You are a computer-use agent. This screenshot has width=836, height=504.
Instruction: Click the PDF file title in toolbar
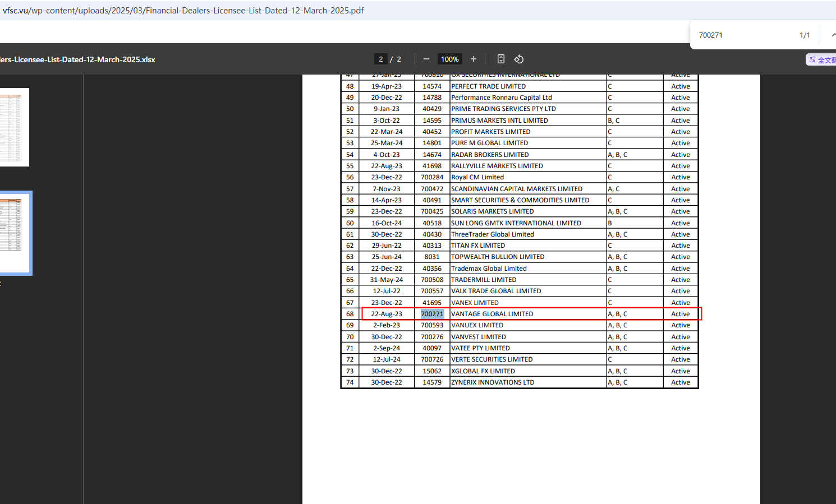[77, 59]
